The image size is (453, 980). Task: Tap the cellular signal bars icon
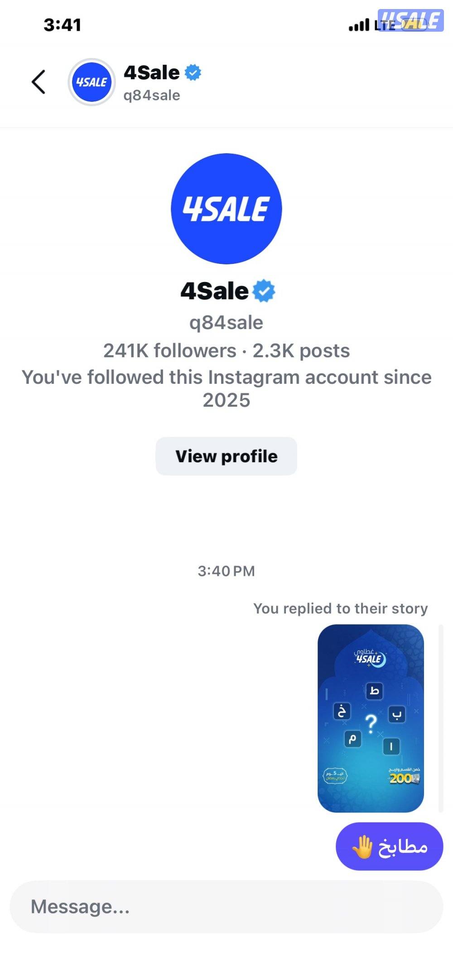[x=359, y=25]
